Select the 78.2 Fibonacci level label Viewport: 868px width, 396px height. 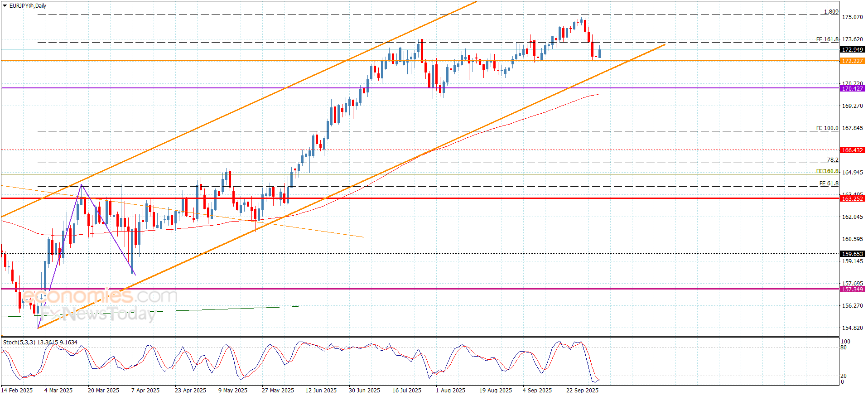[833, 160]
